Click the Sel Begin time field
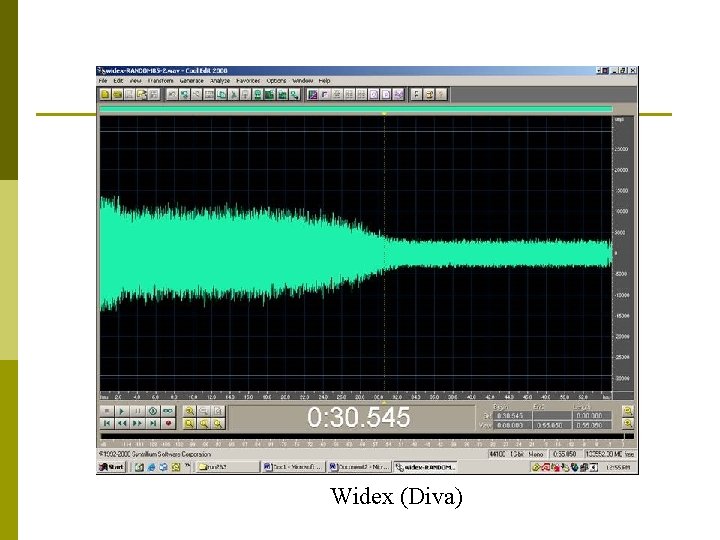Image resolution: width=720 pixels, height=540 pixels. [x=512, y=416]
